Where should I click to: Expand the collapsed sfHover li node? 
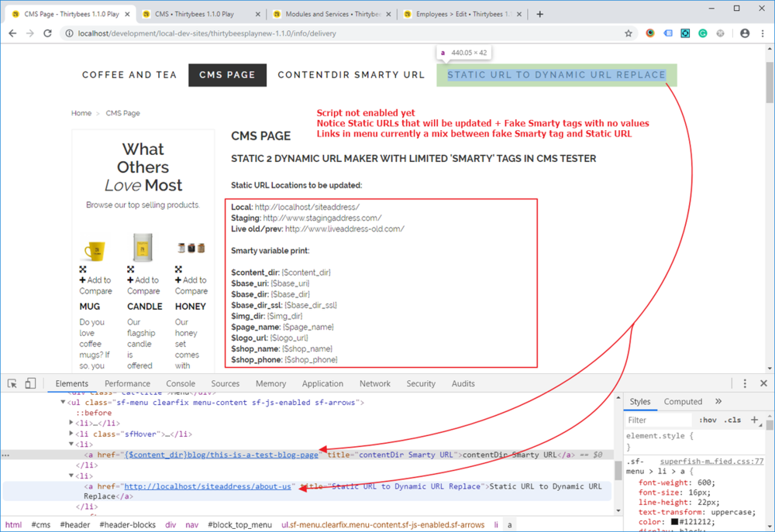click(71, 434)
